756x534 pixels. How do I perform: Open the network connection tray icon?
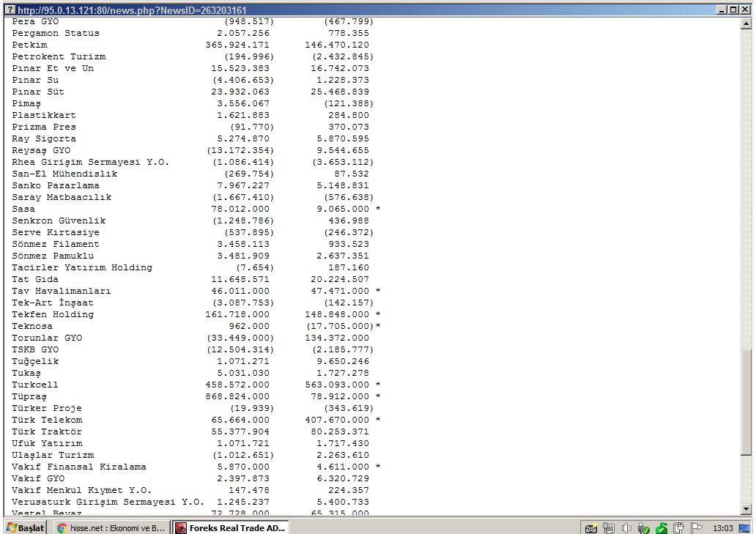tap(609, 528)
